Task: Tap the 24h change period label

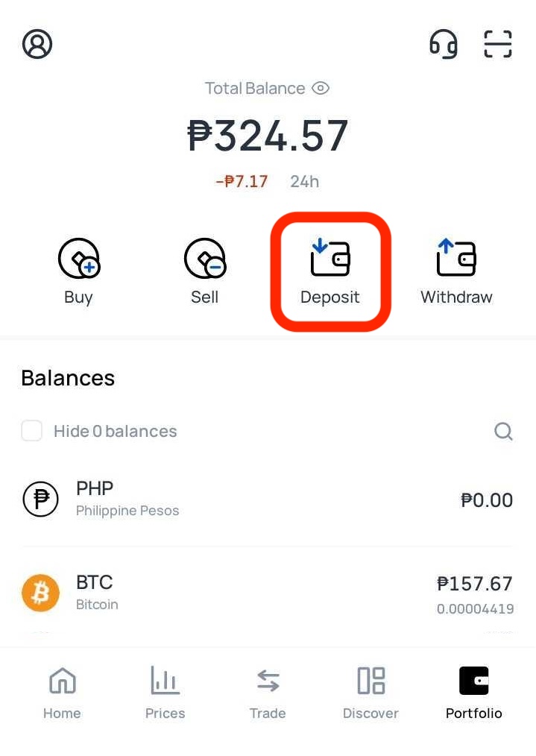Action: 304,181
